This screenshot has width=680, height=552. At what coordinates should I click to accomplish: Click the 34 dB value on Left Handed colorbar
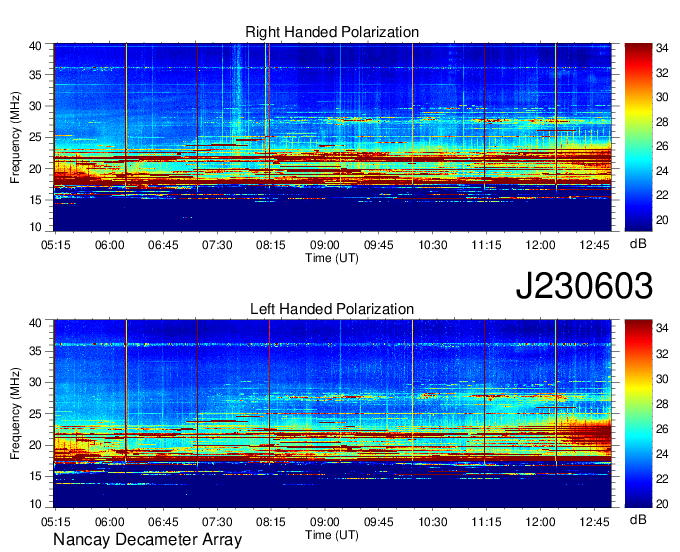tap(662, 328)
